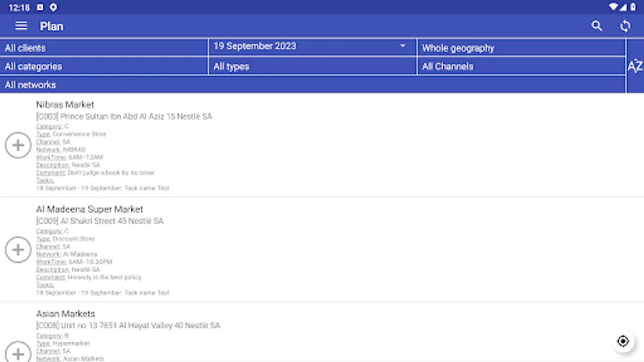Tap the my-location target button

pyautogui.click(x=623, y=341)
